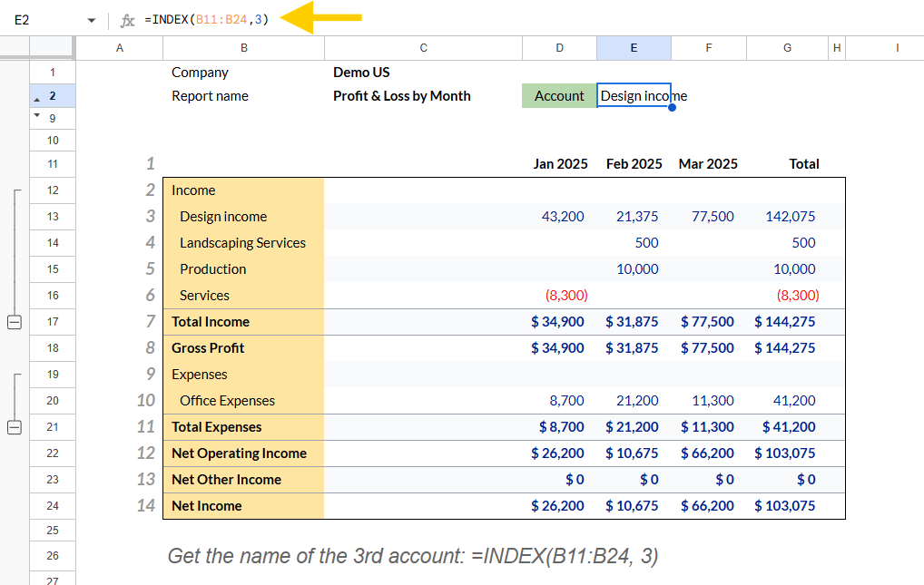Screen dimensions: 924x585
Task: Select column E header
Action: [634, 48]
